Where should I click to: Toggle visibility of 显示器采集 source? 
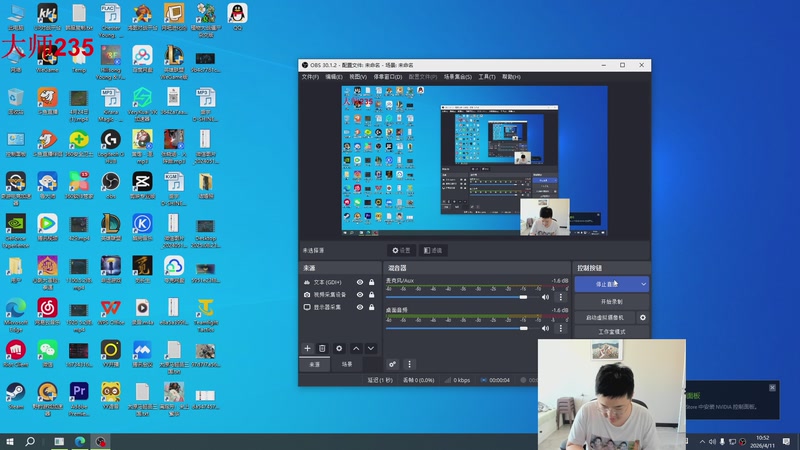(360, 307)
